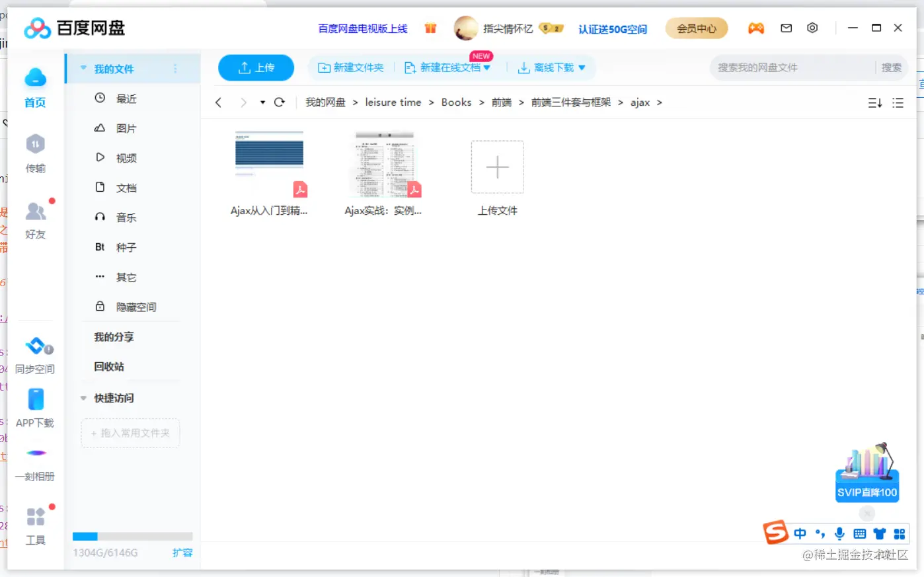The height and width of the screenshot is (577, 924).
Task: Open the Sogou soft keyboard icon
Action: 859,533
